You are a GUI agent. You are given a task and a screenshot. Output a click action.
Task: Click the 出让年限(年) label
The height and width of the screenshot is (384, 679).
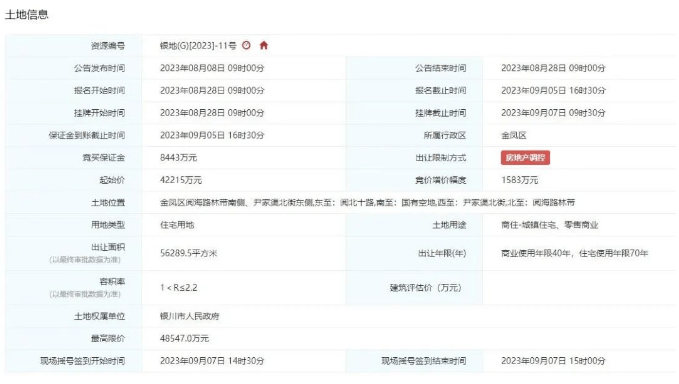click(442, 253)
